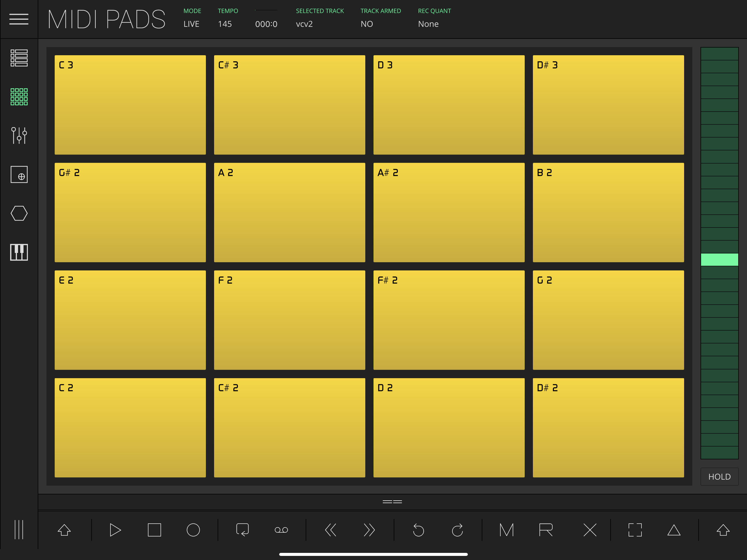Screen dimensions: 747x560
Task: Toggle mute with the M button
Action: [x=507, y=530]
